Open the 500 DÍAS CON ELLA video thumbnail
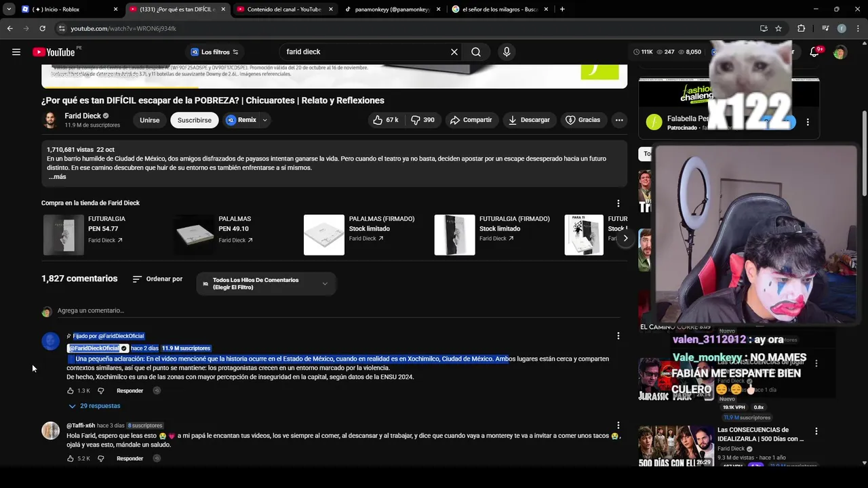 [676, 446]
